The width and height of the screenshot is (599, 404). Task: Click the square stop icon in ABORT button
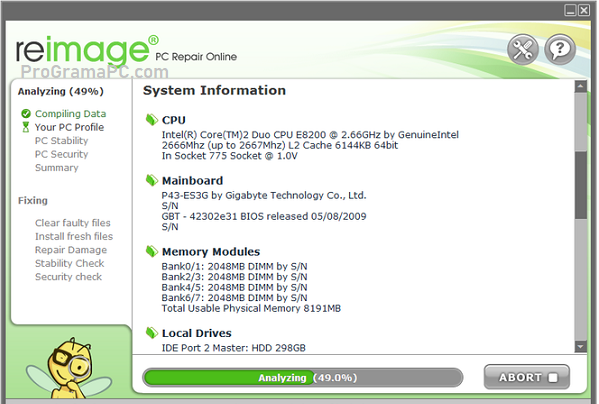pos(552,377)
